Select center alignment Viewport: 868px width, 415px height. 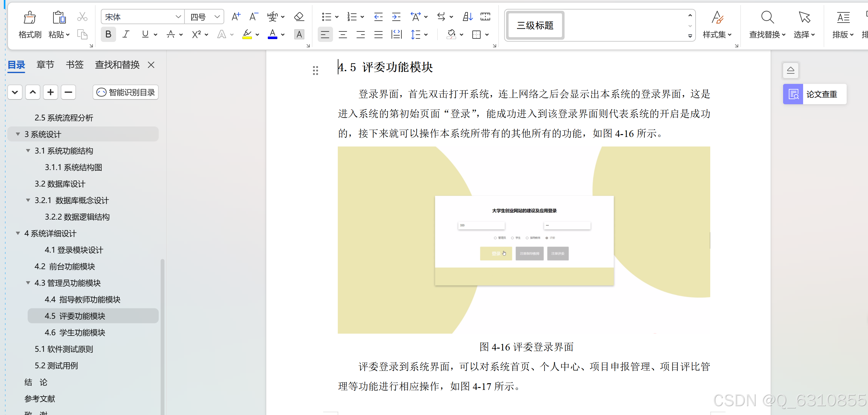(x=343, y=34)
